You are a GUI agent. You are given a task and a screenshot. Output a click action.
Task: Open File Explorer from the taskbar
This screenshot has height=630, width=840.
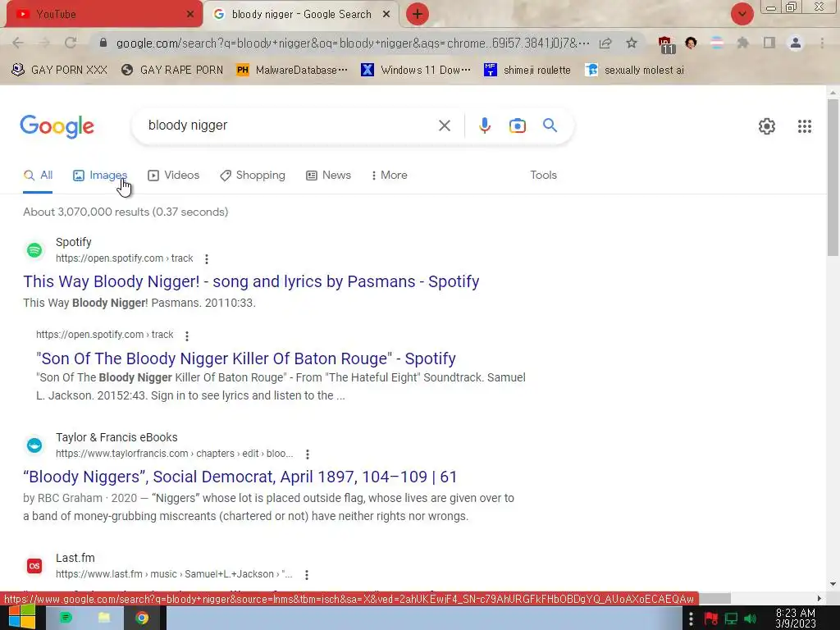(104, 619)
